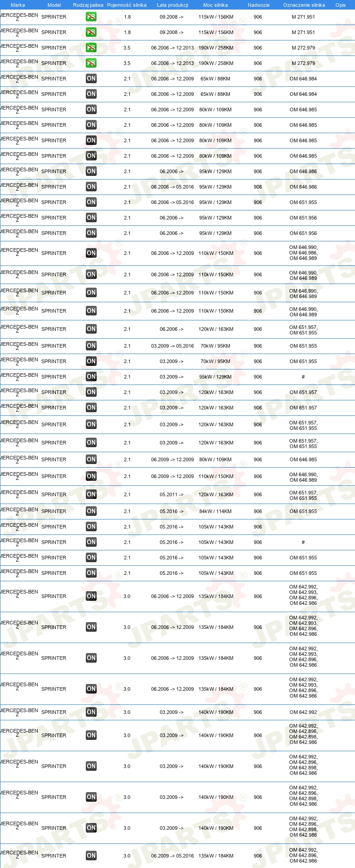
Task: Click 'OM 646.985' in the 06.2009 -> 12.2009 row
Action: click(x=303, y=459)
